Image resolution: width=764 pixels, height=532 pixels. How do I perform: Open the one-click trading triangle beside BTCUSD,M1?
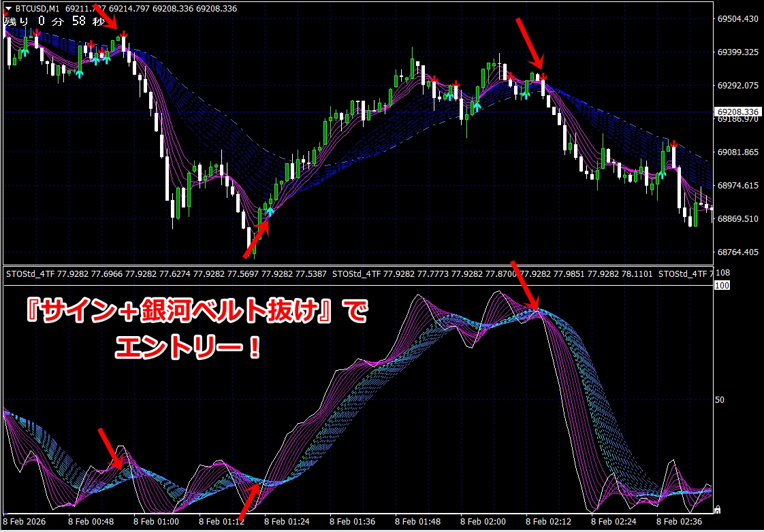pos(8,9)
